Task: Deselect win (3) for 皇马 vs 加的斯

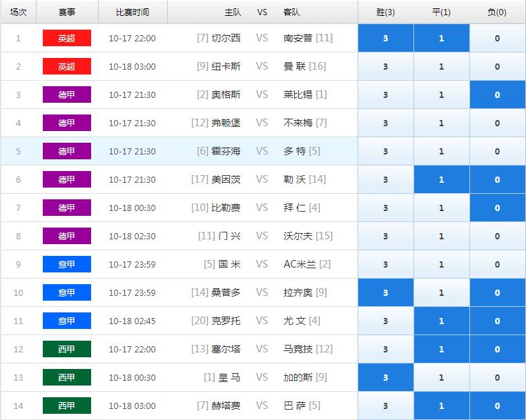Action: pos(385,377)
